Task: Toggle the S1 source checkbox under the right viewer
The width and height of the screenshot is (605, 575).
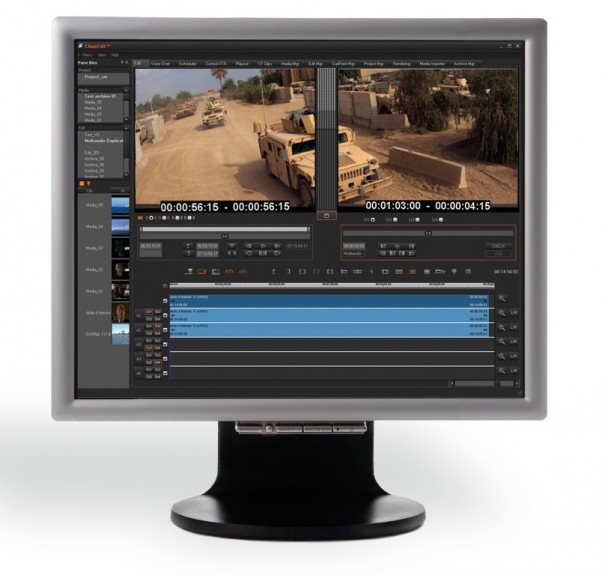Action: 373,219
